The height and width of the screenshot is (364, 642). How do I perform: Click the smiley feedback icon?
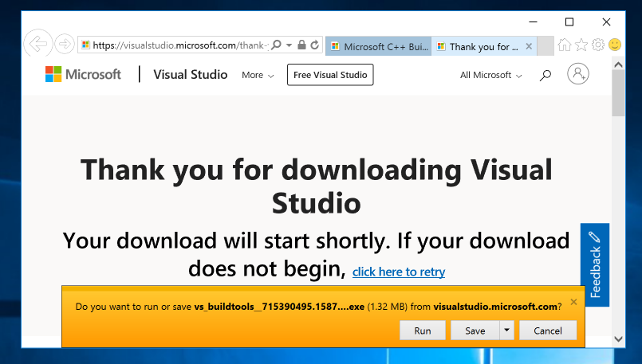point(615,45)
